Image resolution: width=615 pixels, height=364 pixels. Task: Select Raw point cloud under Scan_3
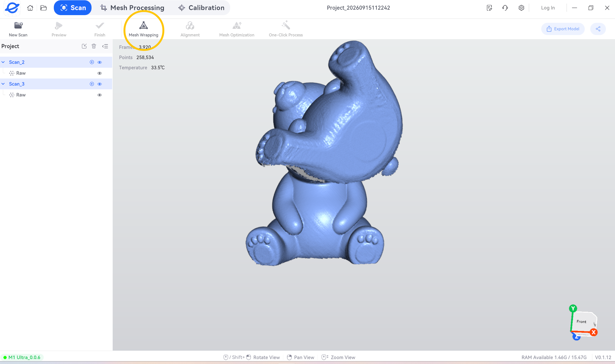click(x=56, y=95)
